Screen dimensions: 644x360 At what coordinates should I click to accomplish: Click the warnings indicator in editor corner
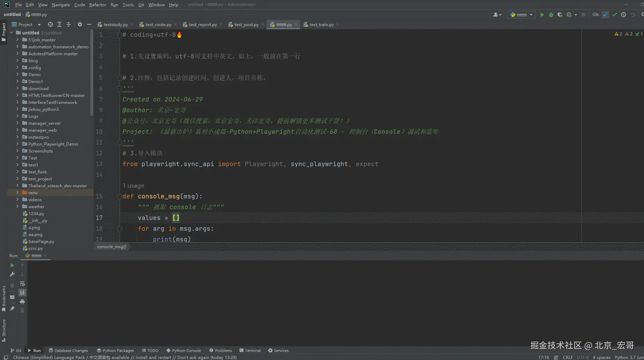pos(618,34)
